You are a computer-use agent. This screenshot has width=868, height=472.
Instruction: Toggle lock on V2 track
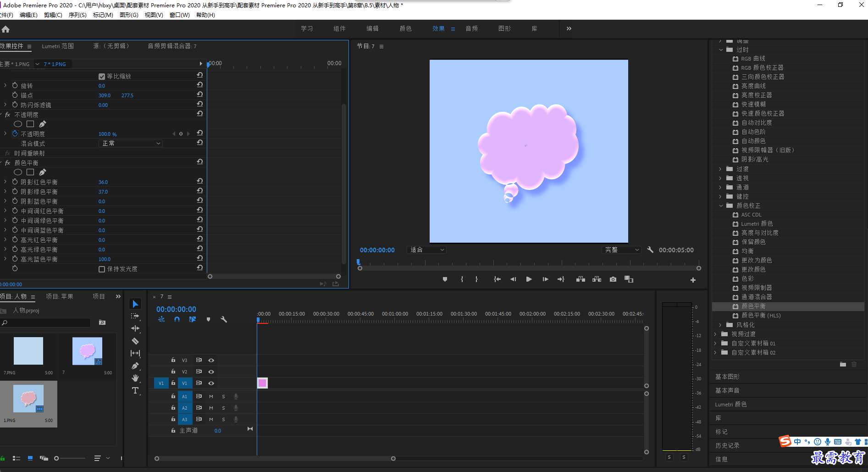(173, 372)
